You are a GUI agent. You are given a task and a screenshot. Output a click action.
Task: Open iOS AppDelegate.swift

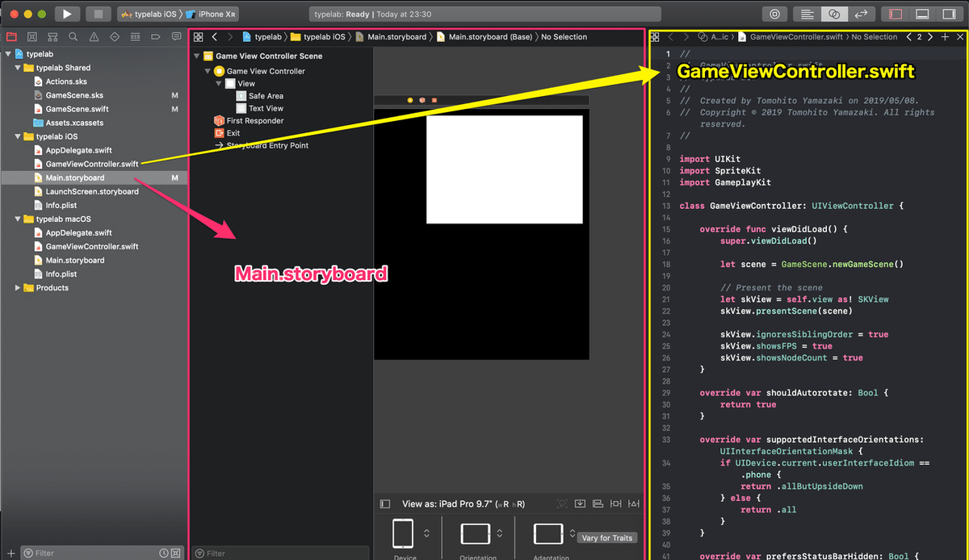coord(78,150)
